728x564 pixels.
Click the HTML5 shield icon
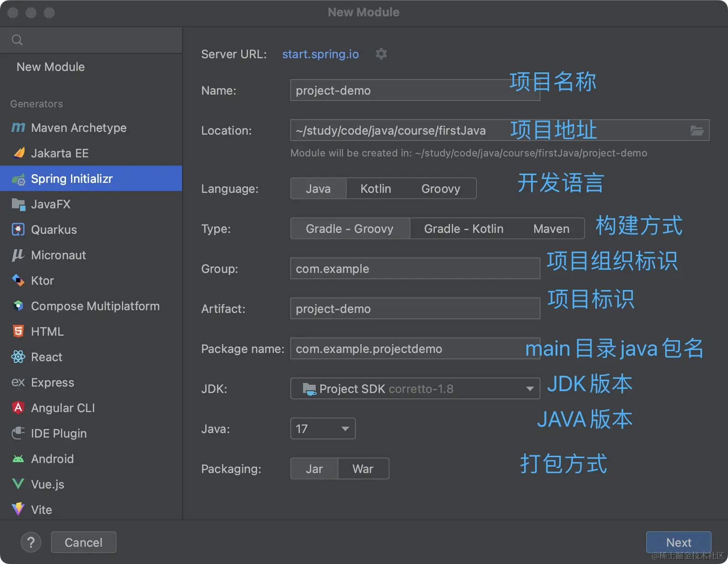coord(18,332)
